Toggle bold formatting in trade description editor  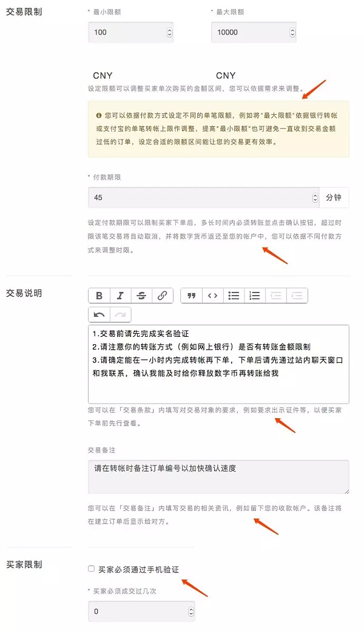(99, 296)
